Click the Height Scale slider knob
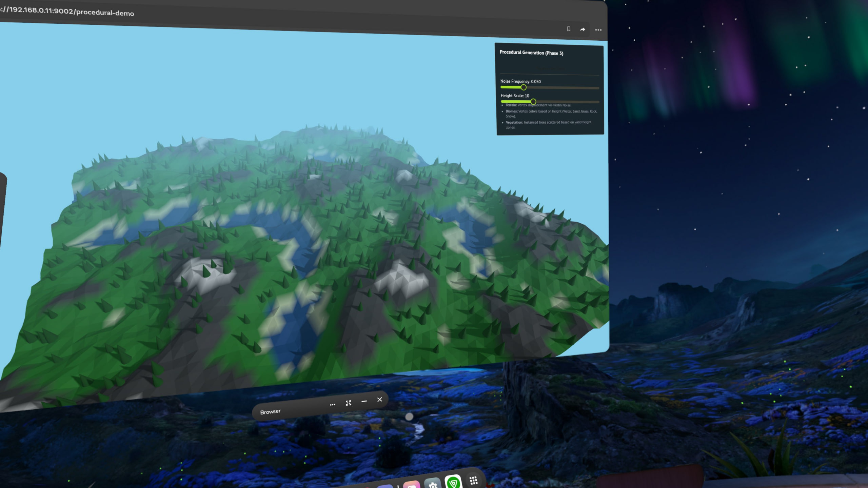This screenshot has height=488, width=868. click(533, 102)
